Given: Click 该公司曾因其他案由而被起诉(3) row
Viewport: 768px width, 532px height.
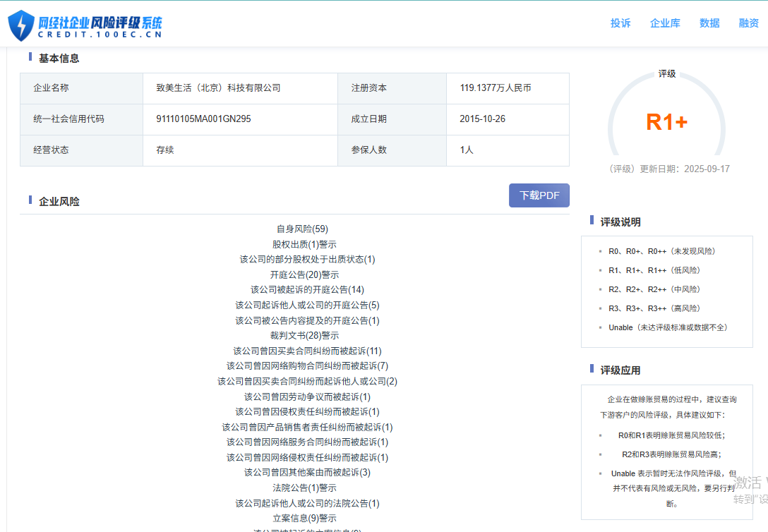Looking at the screenshot, I should pyautogui.click(x=307, y=473).
